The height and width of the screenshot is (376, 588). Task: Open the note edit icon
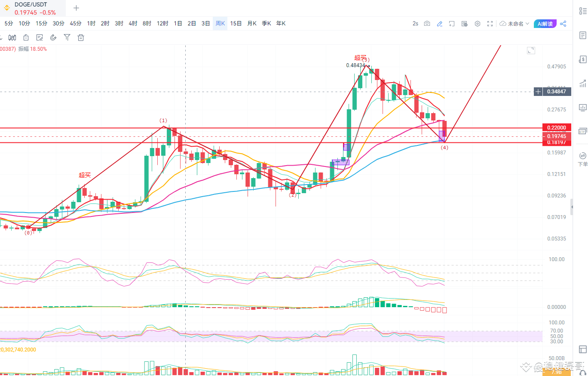[x=40, y=37]
